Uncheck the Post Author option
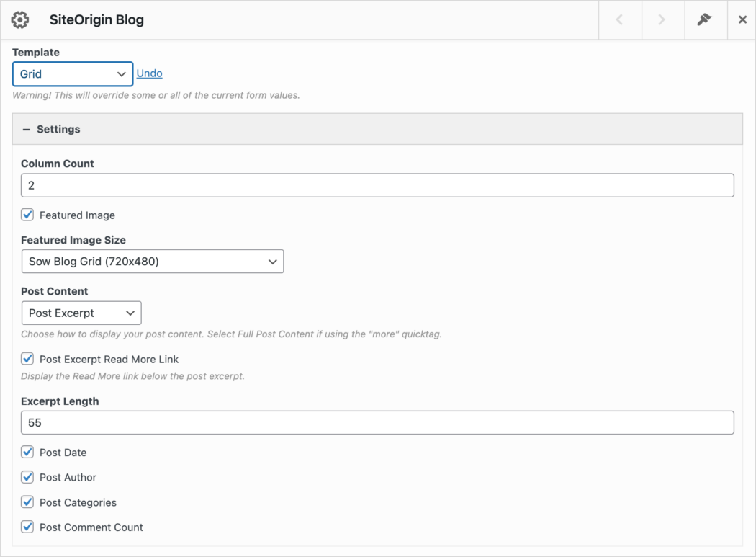 pyautogui.click(x=27, y=477)
